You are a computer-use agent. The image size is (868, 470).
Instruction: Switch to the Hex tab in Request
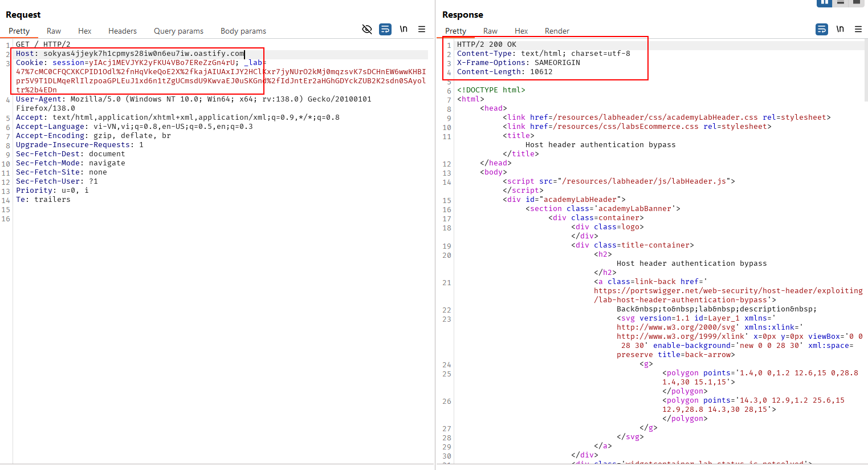pos(84,31)
